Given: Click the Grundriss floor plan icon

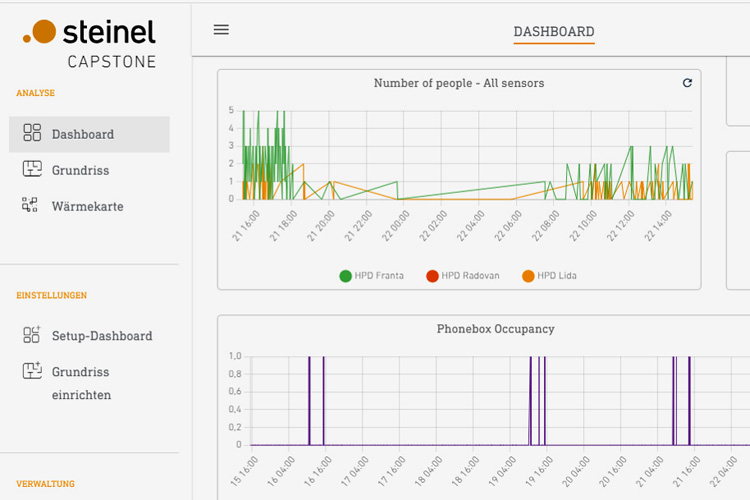Looking at the screenshot, I should (x=32, y=170).
